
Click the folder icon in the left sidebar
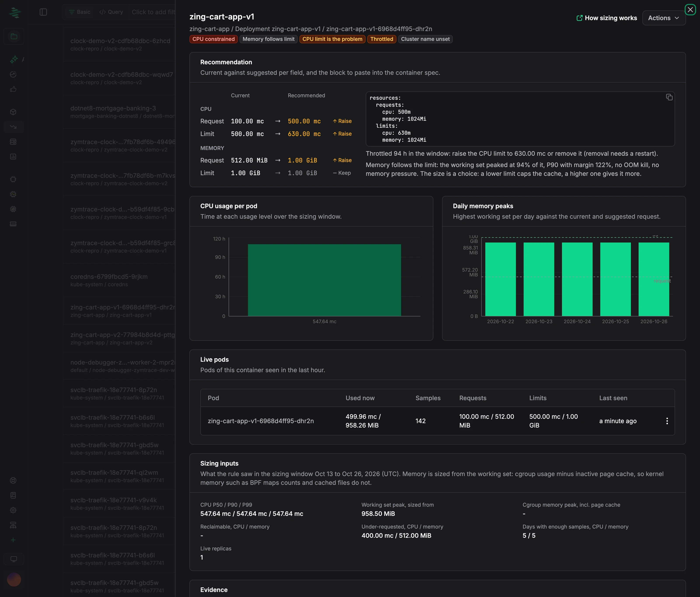pyautogui.click(x=14, y=37)
